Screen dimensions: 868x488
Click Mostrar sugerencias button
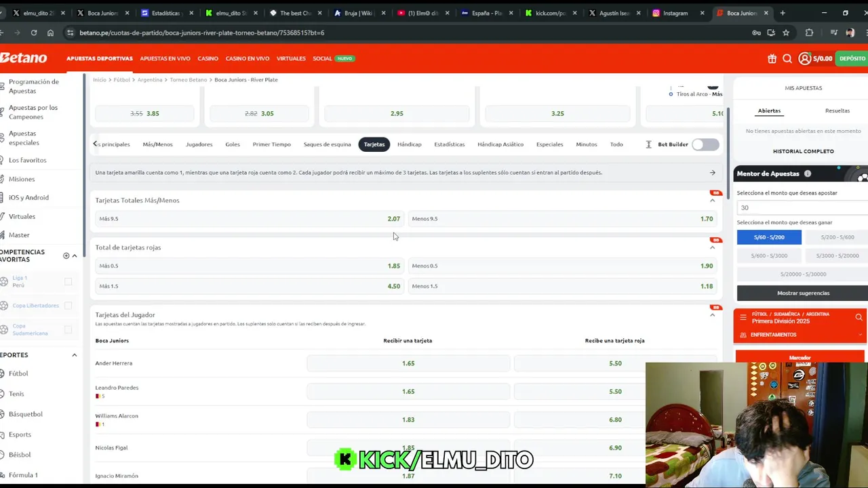(x=803, y=293)
